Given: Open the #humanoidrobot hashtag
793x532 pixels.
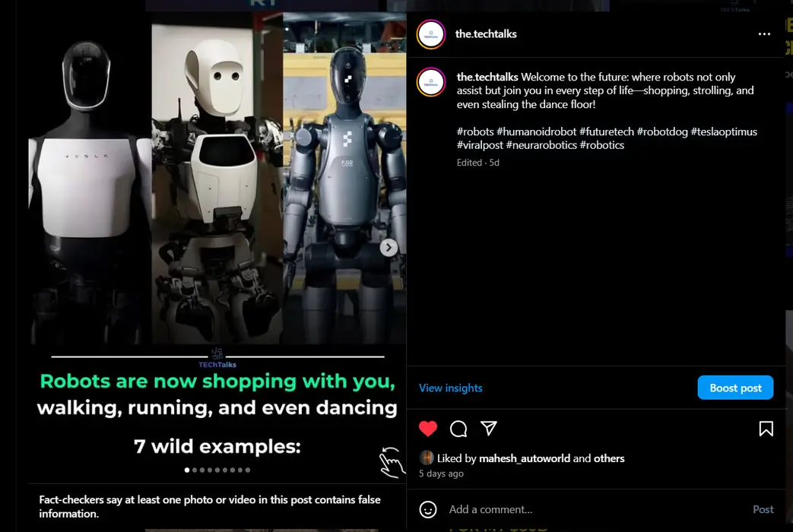Looking at the screenshot, I should (537, 131).
